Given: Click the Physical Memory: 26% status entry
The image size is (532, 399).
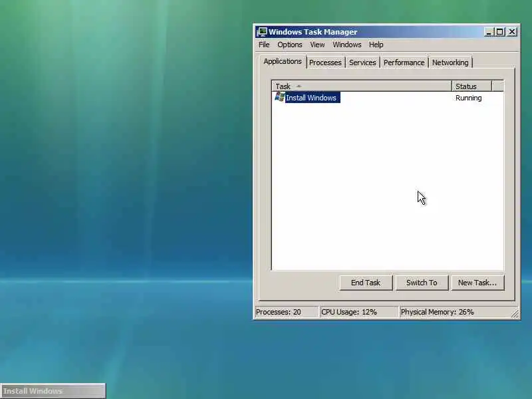Looking at the screenshot, I should pyautogui.click(x=455, y=312).
